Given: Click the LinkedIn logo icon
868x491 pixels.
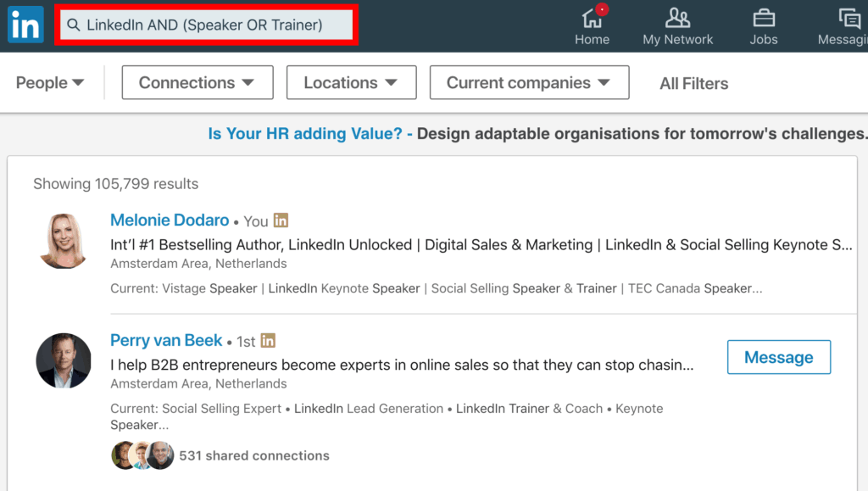Looking at the screenshot, I should (x=25, y=25).
